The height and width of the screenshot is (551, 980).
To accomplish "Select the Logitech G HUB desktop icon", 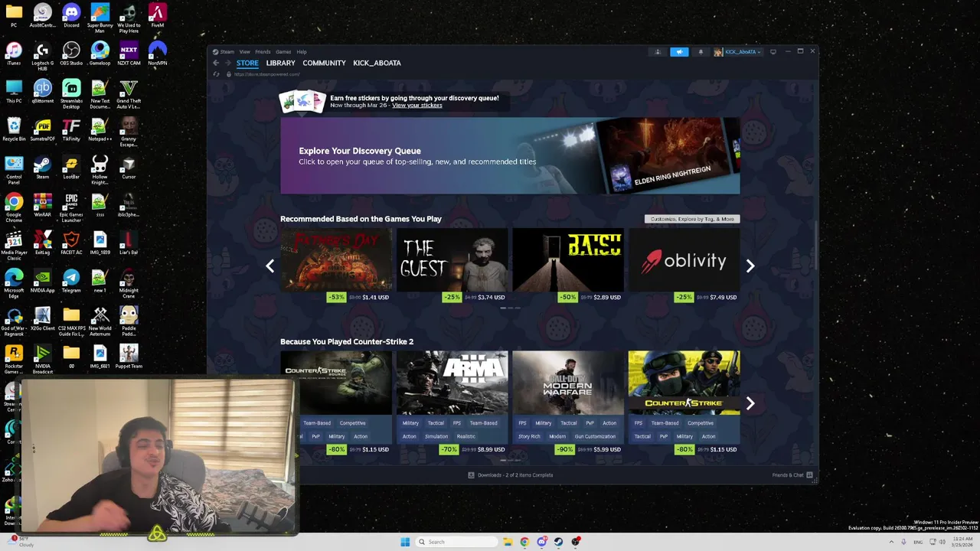I will [43, 56].
